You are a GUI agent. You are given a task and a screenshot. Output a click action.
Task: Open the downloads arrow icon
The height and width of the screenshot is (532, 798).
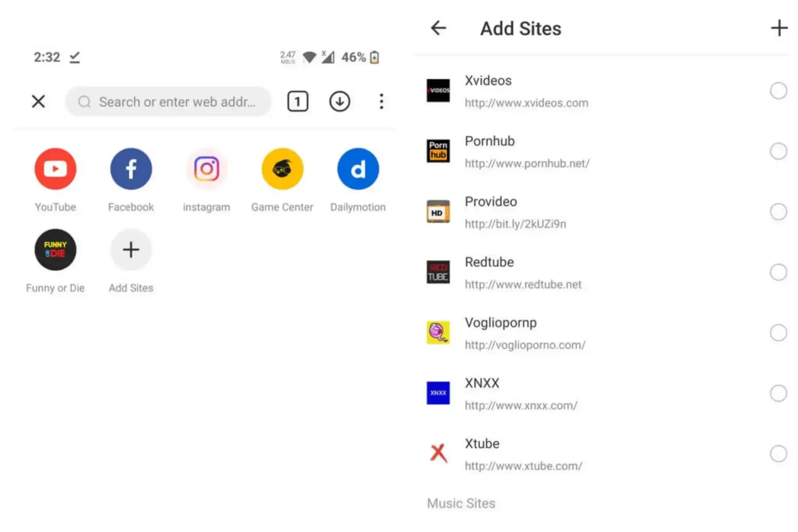(340, 102)
